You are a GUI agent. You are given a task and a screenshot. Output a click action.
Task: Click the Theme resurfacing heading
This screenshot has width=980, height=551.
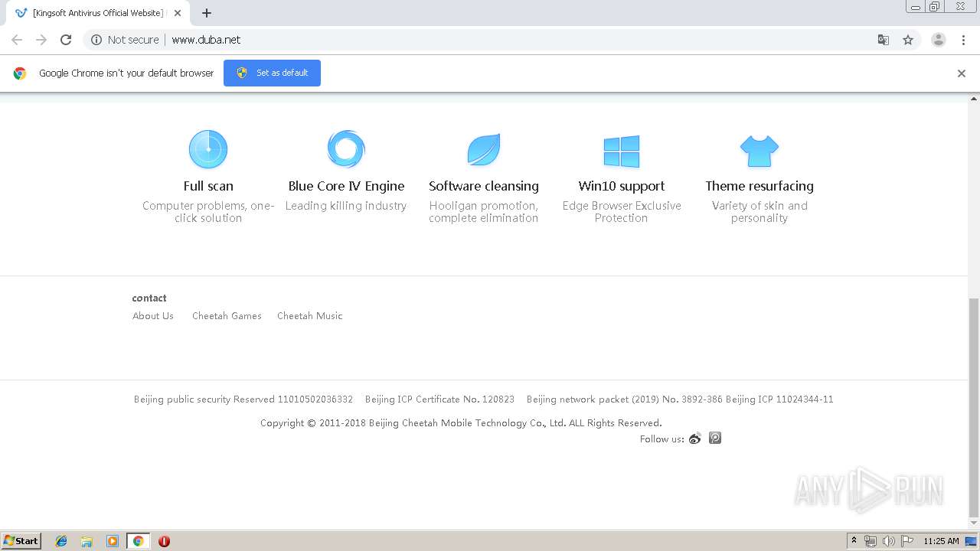[759, 186]
